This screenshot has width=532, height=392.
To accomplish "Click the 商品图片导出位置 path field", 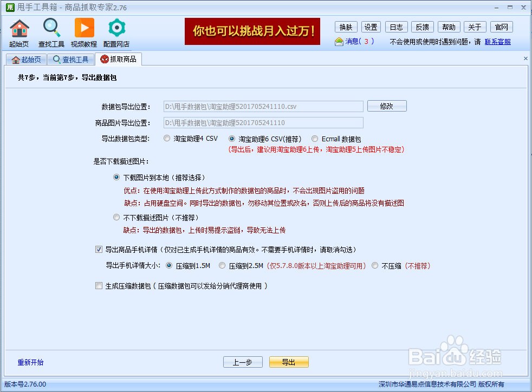I will 263,123.
